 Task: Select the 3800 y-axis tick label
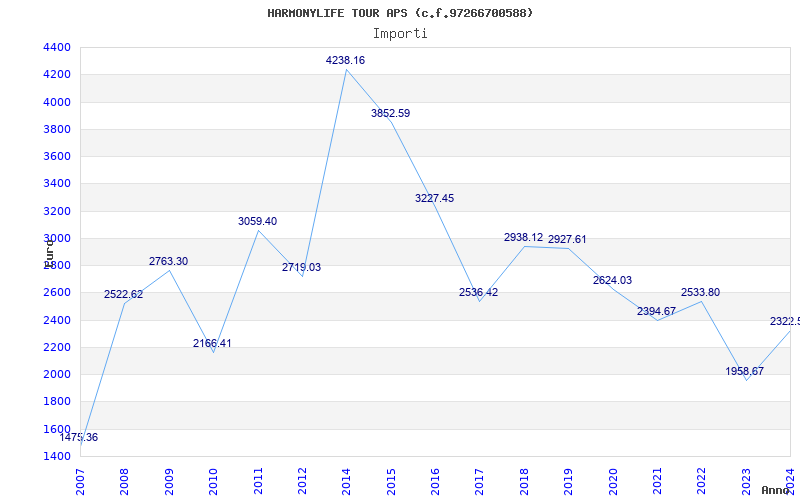pyautogui.click(x=57, y=129)
